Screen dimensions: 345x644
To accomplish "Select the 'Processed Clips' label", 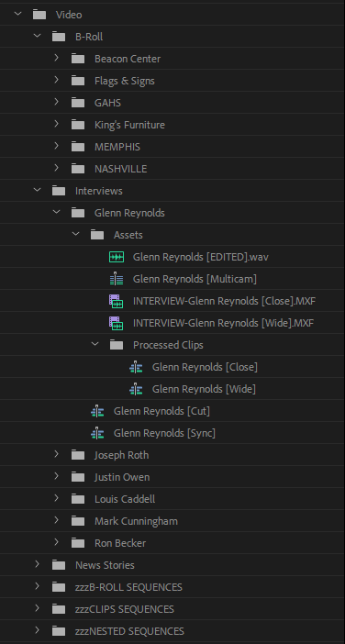I will pyautogui.click(x=168, y=346).
